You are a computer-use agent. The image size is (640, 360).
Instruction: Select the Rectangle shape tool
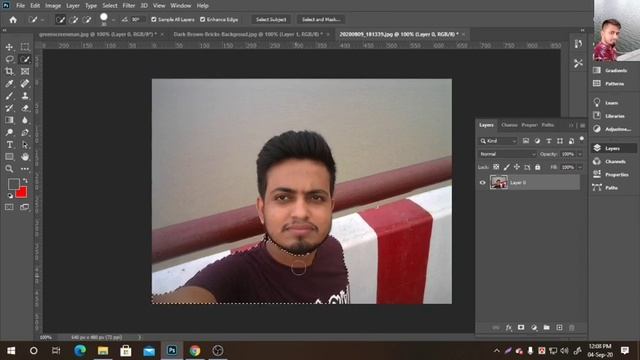(9, 157)
